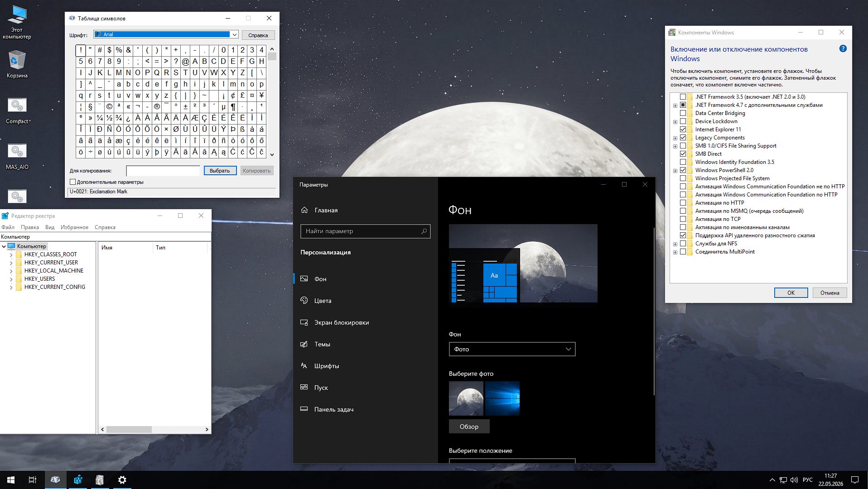Click Registry Editor horizontal scrollbar thumb
Screen dimensions: 868x489
(129, 429)
